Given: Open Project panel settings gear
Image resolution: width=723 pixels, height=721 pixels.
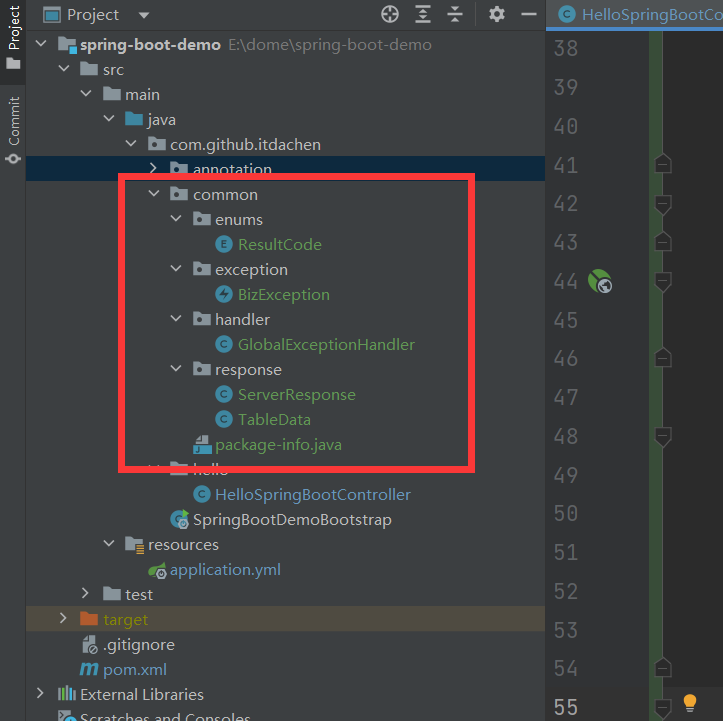Looking at the screenshot, I should (497, 15).
